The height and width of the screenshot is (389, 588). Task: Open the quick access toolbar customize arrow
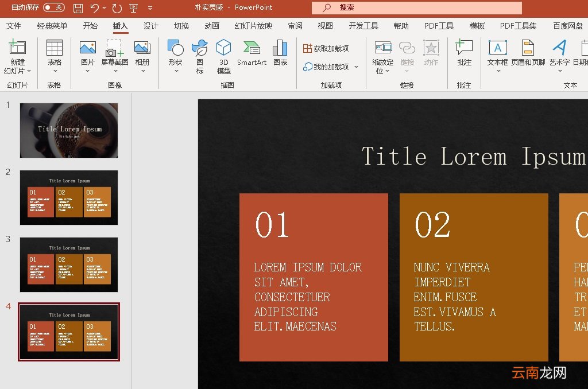point(150,8)
